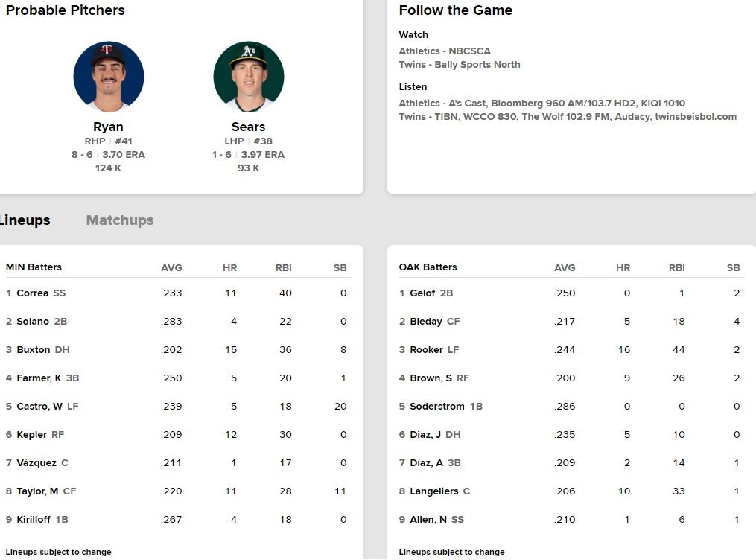756x560 pixels.
Task: Click Sears' pitcher headshot photo
Action: tap(248, 77)
